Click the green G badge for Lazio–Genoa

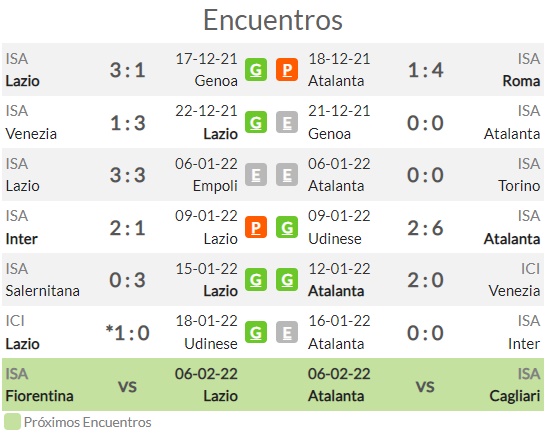point(256,70)
